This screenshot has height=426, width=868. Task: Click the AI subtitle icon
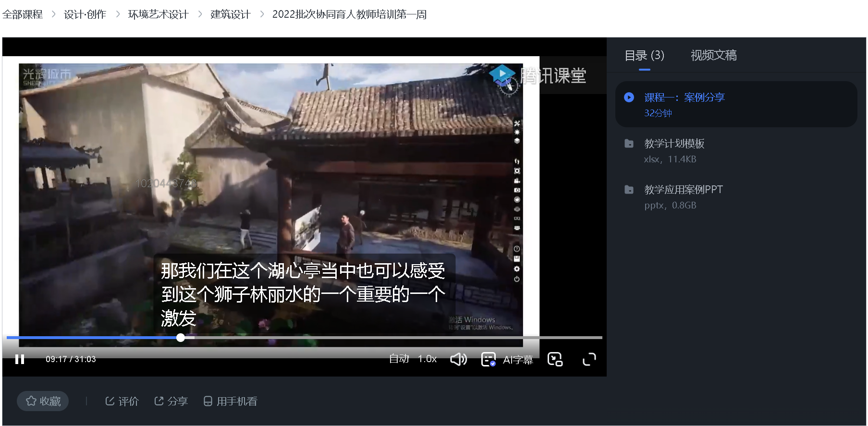point(489,359)
